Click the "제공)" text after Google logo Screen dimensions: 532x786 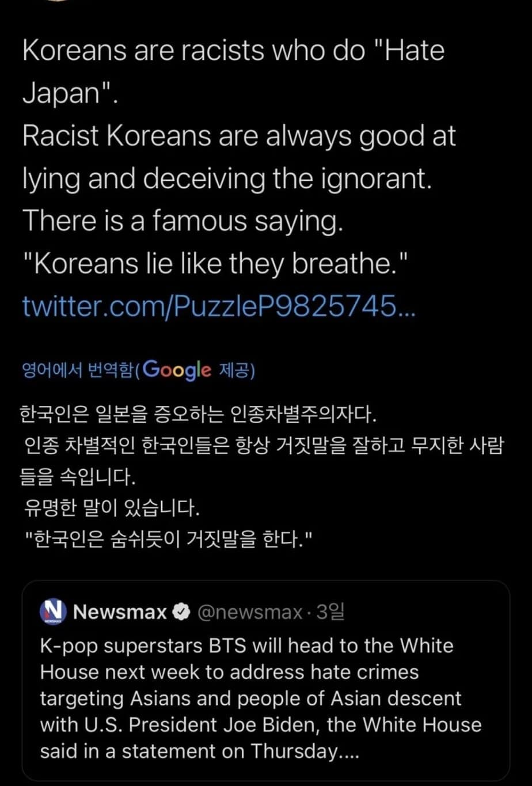tap(237, 370)
